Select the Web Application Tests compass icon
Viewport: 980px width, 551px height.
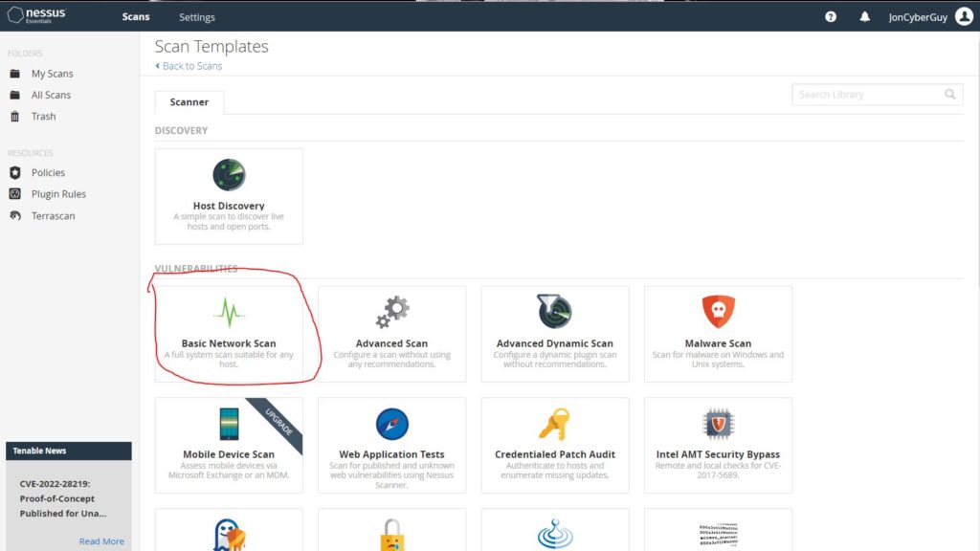point(391,424)
